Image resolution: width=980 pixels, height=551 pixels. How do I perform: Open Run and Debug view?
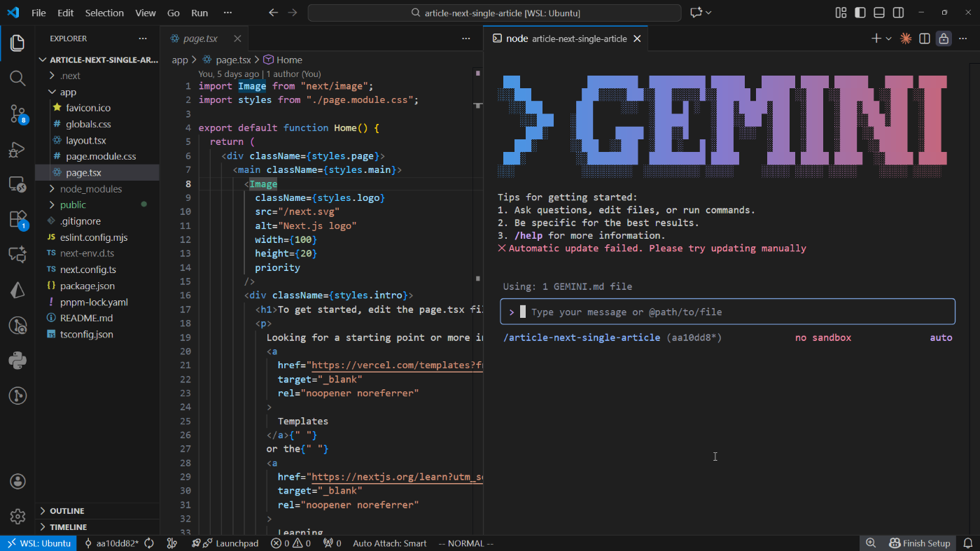click(x=17, y=149)
